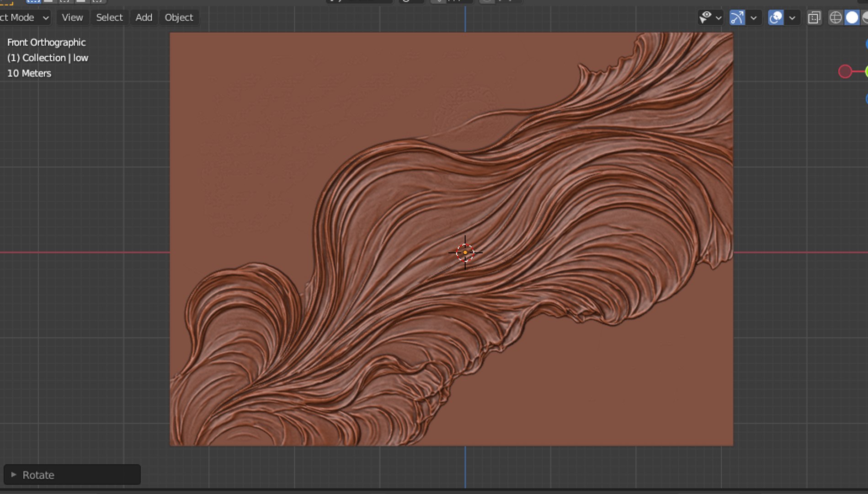Viewport: 868px width, 494px height.
Task: Open the Gizmo options dropdown arrow
Action: (x=754, y=18)
